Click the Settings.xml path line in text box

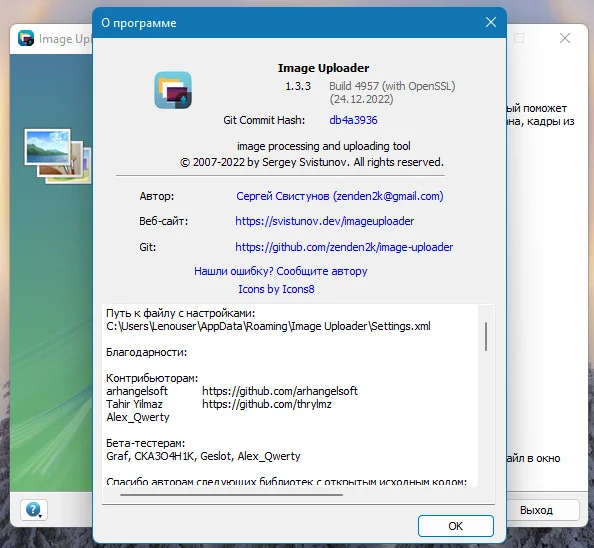(x=268, y=326)
